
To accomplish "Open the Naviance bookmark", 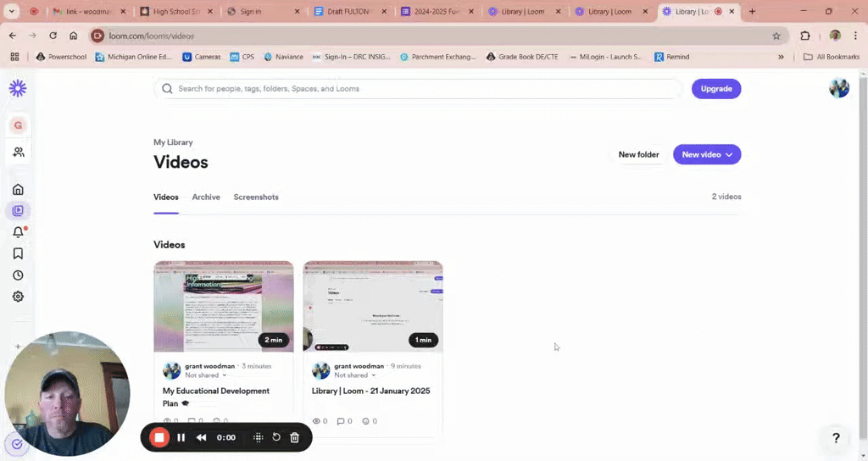I will (x=283, y=57).
